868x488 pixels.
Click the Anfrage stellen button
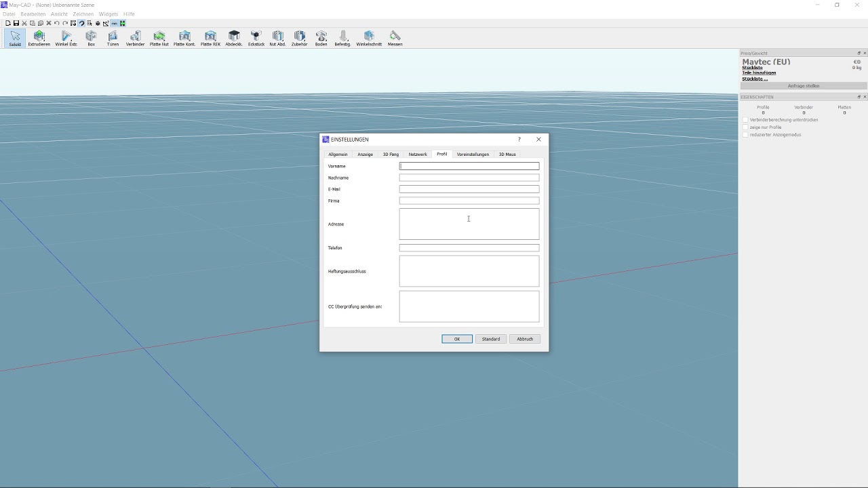(804, 86)
